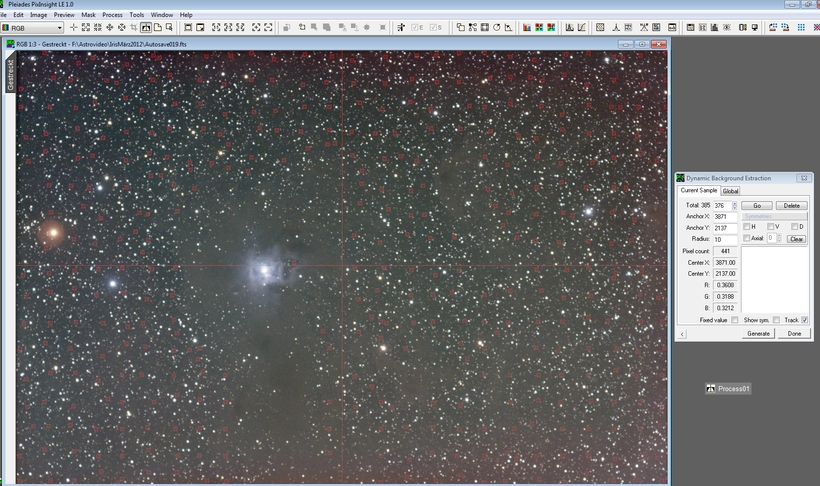Click the Process01 icon on workspace
Screen dimensions: 820x486
[x=728, y=388]
